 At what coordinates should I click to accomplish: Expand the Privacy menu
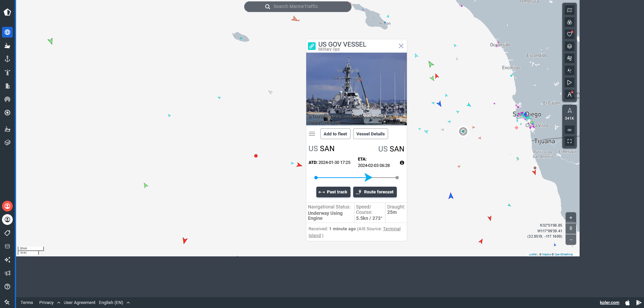(x=49, y=302)
